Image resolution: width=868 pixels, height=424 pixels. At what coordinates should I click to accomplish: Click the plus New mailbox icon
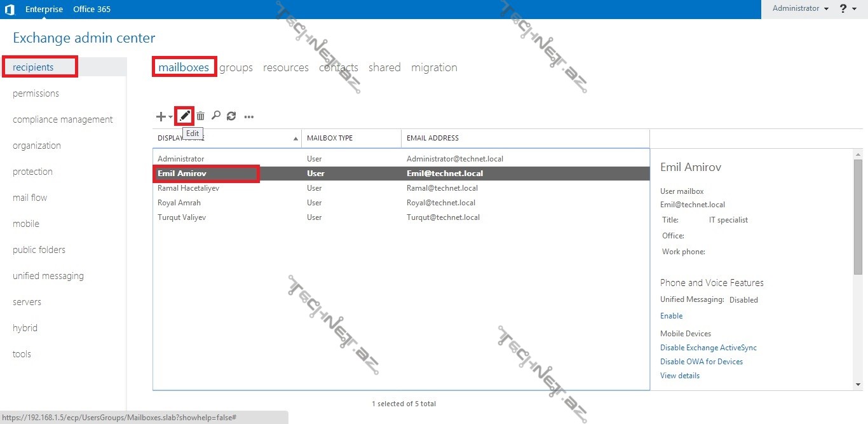tap(161, 116)
